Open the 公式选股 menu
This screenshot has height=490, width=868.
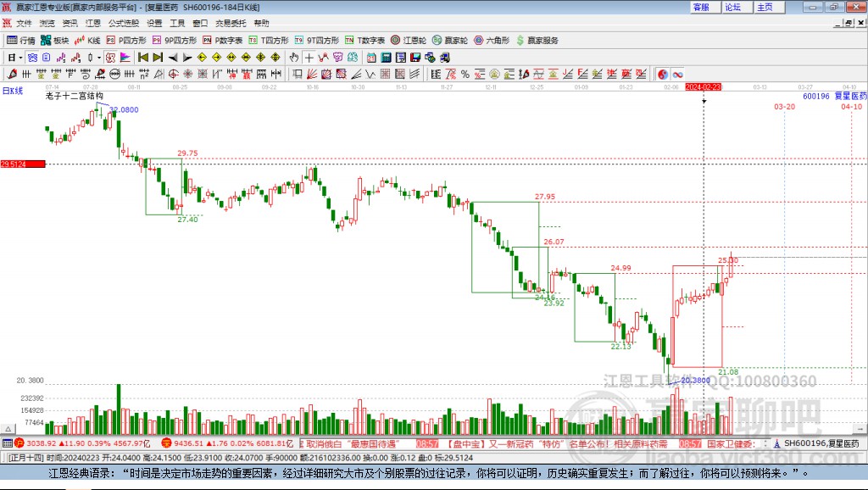[x=124, y=23]
